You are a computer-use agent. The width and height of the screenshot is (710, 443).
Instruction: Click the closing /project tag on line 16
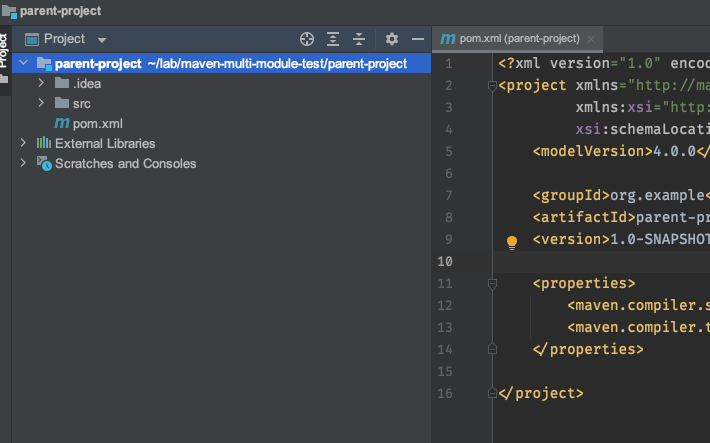(541, 393)
